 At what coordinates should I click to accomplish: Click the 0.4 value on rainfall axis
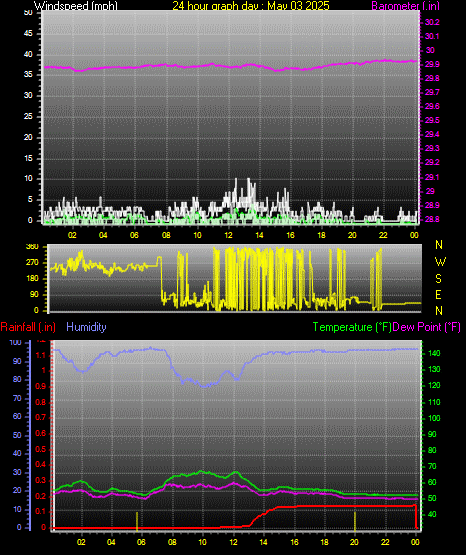[41, 464]
